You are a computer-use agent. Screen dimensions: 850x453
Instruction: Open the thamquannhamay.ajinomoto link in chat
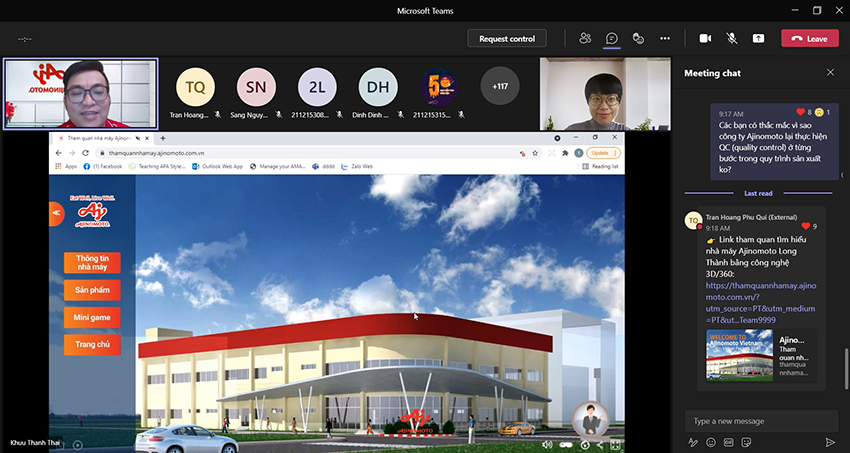(x=761, y=302)
